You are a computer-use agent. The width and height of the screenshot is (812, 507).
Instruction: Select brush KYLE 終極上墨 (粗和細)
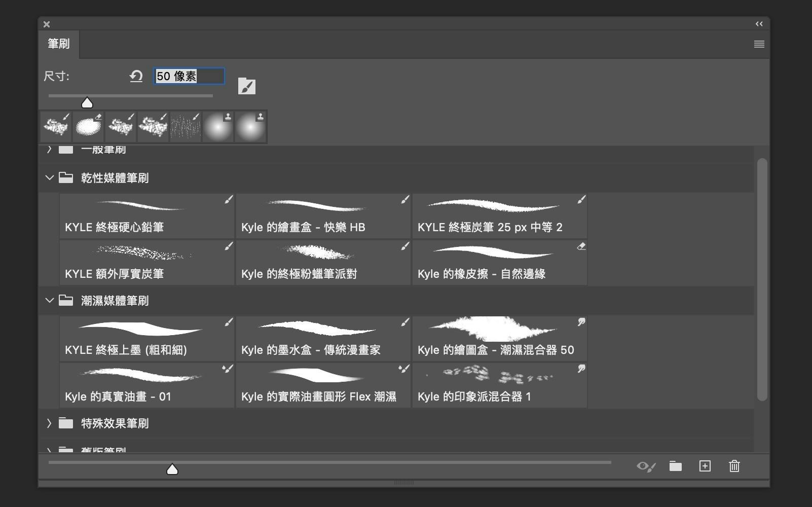coord(147,339)
